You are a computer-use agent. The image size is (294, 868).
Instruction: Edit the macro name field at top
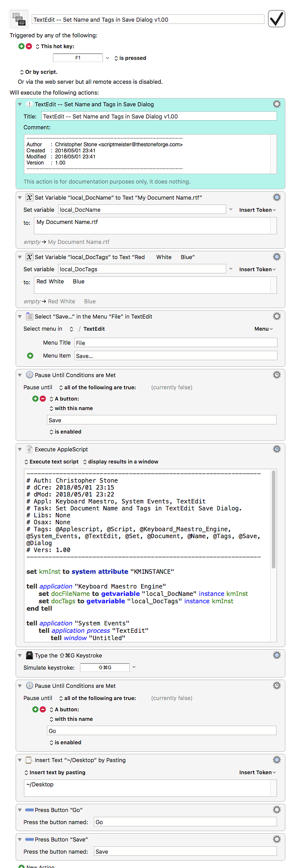click(148, 20)
